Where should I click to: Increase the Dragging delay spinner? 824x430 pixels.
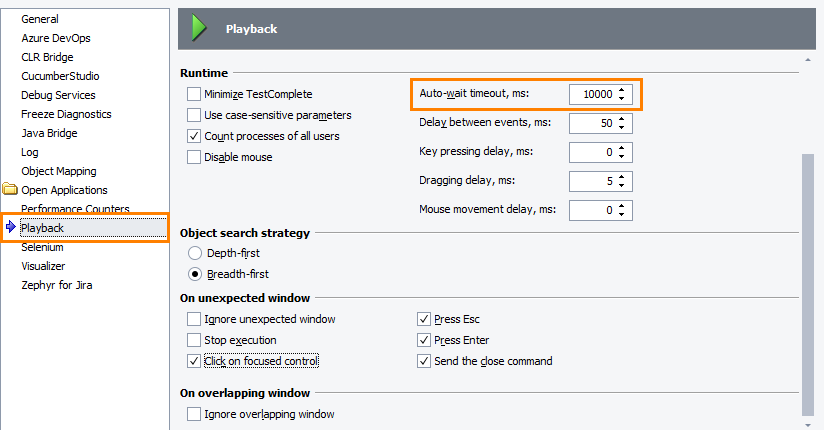(x=622, y=177)
